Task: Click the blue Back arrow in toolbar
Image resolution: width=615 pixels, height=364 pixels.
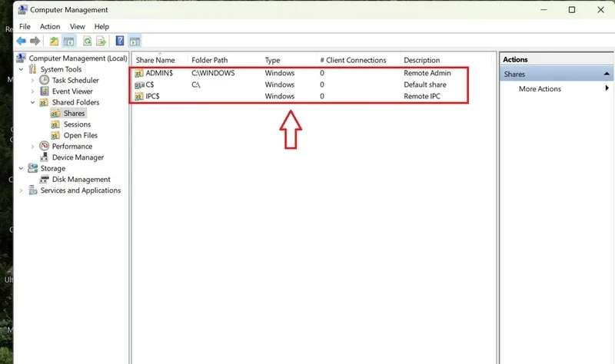Action: tap(22, 41)
